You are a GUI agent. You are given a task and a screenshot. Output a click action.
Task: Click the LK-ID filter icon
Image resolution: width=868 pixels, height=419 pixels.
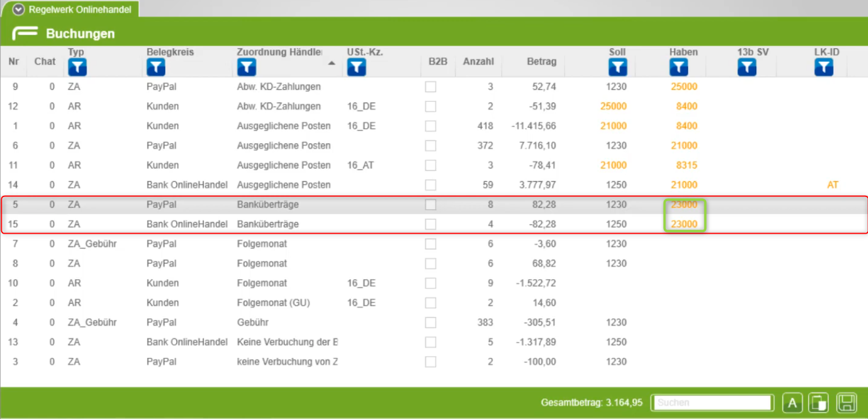823,68
